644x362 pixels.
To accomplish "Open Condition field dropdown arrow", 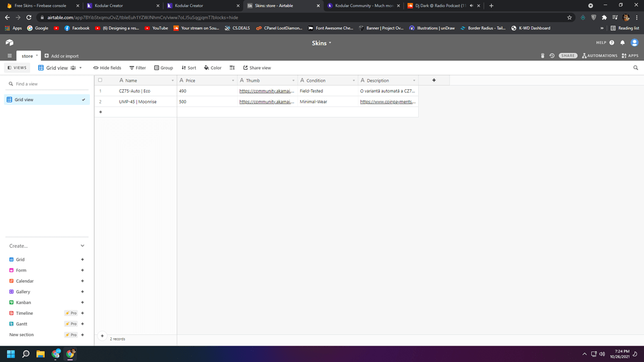I will 353,80.
